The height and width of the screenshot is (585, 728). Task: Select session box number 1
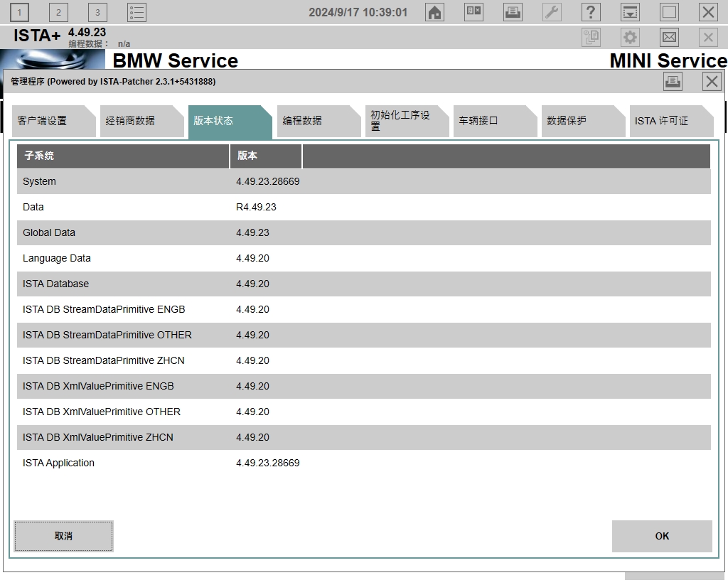click(x=19, y=13)
